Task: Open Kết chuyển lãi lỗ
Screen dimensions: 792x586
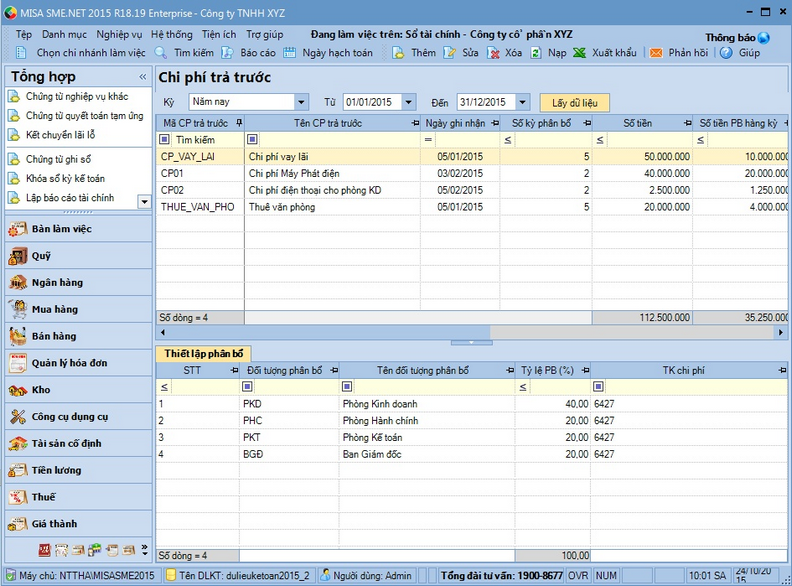Action: pos(60,135)
